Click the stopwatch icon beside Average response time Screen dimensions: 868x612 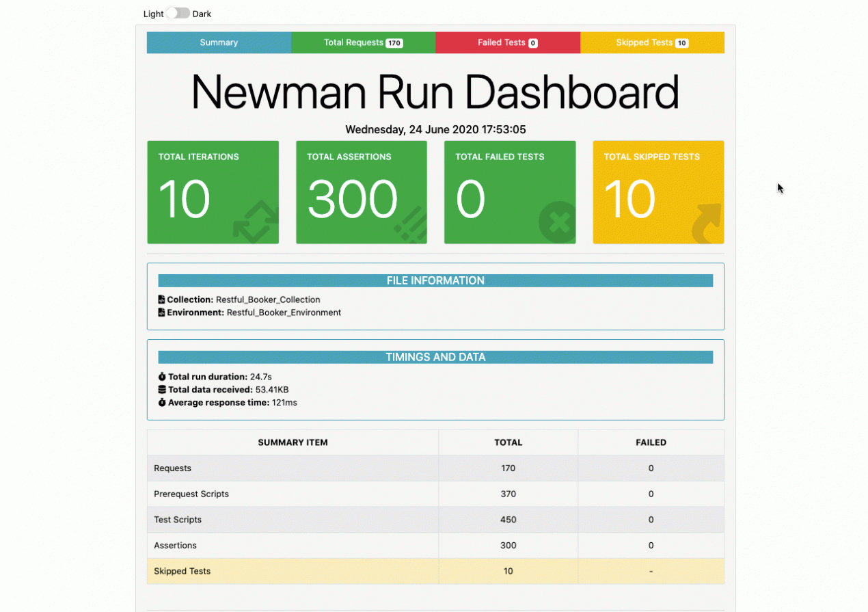(x=162, y=403)
